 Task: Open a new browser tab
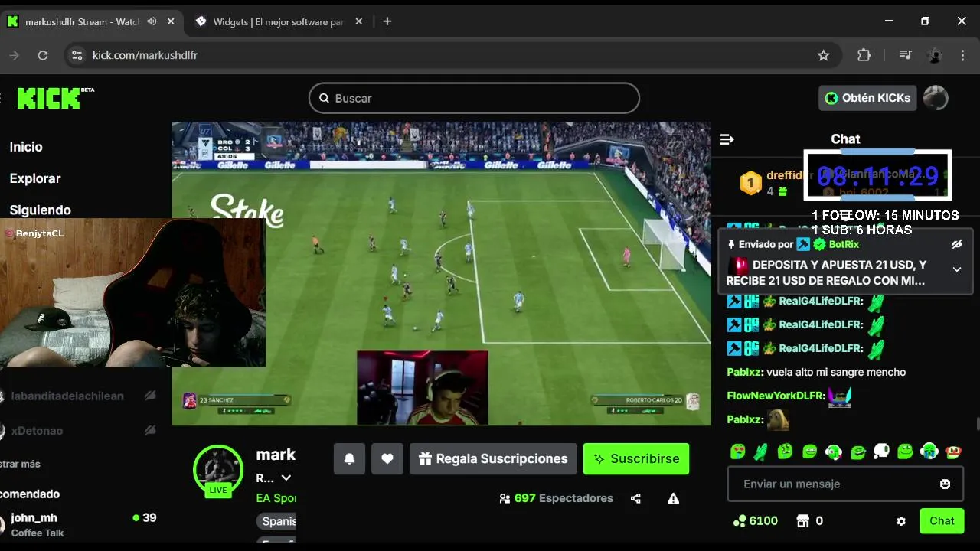[387, 21]
